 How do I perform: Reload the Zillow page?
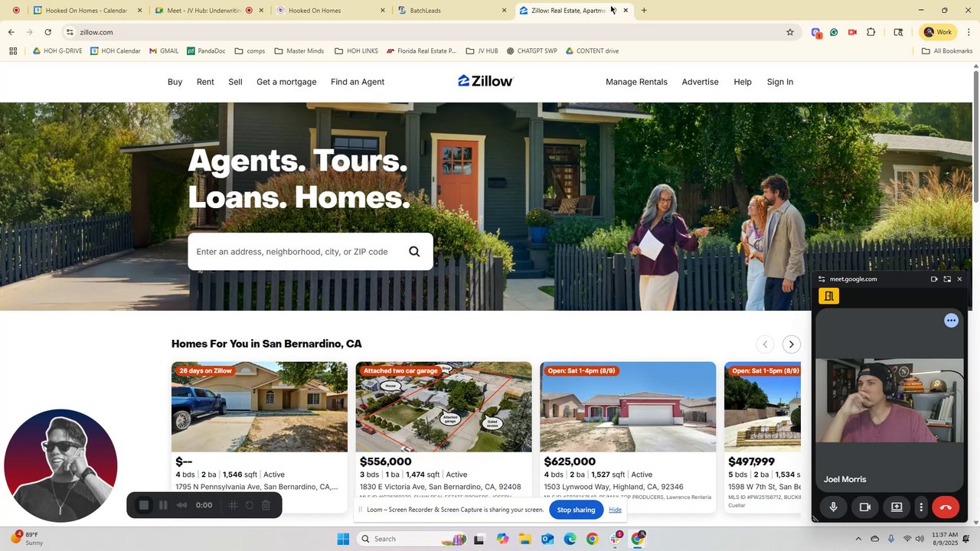pos(47,32)
